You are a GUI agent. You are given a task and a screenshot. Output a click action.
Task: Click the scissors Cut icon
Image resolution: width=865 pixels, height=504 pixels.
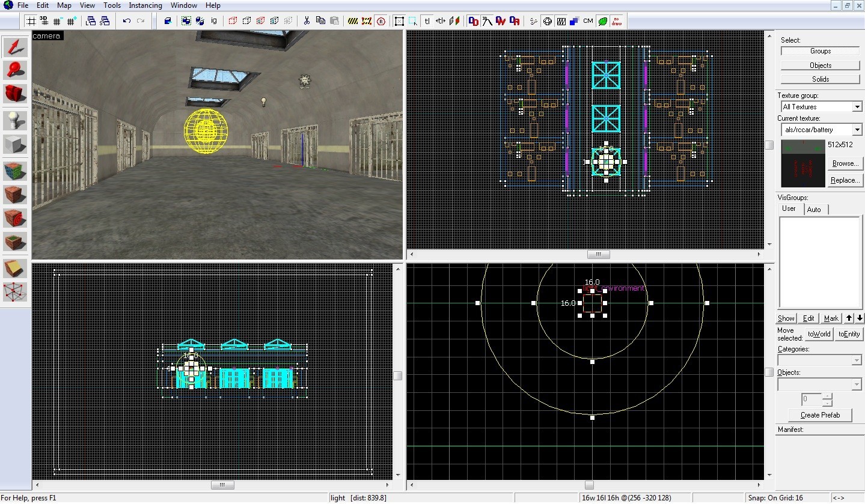(x=307, y=21)
